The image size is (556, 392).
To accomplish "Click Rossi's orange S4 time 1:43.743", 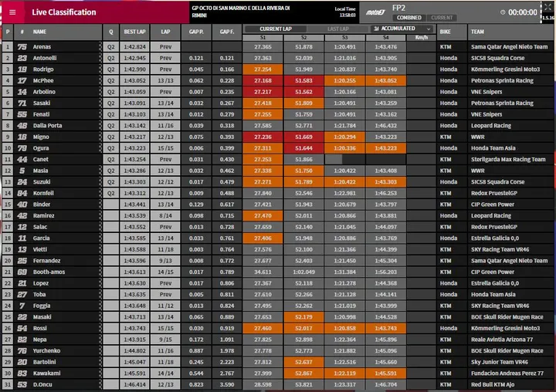I will tap(386, 328).
